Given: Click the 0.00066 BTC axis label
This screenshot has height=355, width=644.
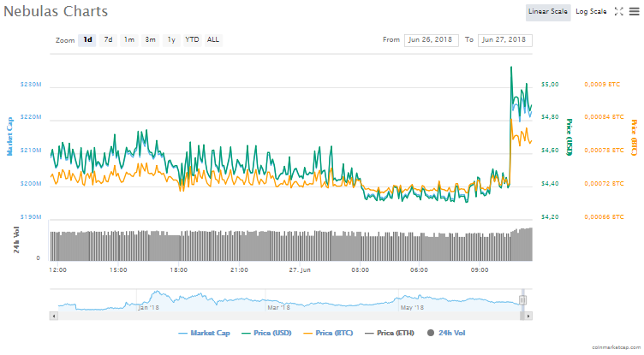Looking at the screenshot, I should 604,216.
